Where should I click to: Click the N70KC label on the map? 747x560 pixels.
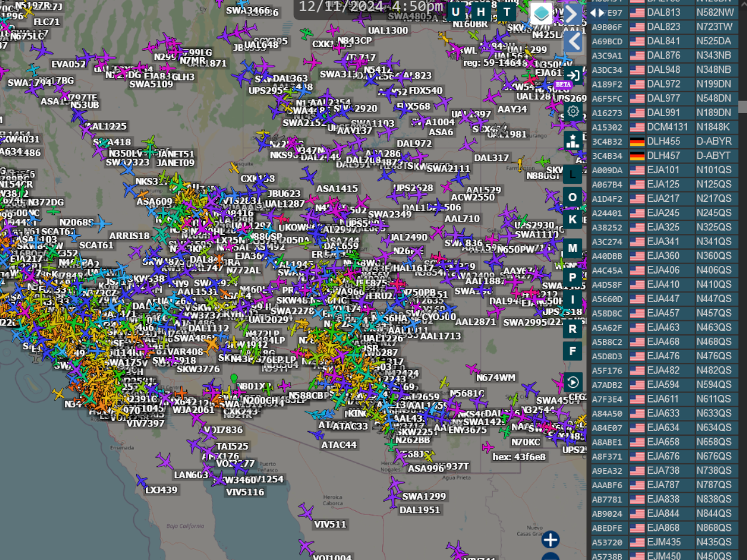tap(526, 442)
